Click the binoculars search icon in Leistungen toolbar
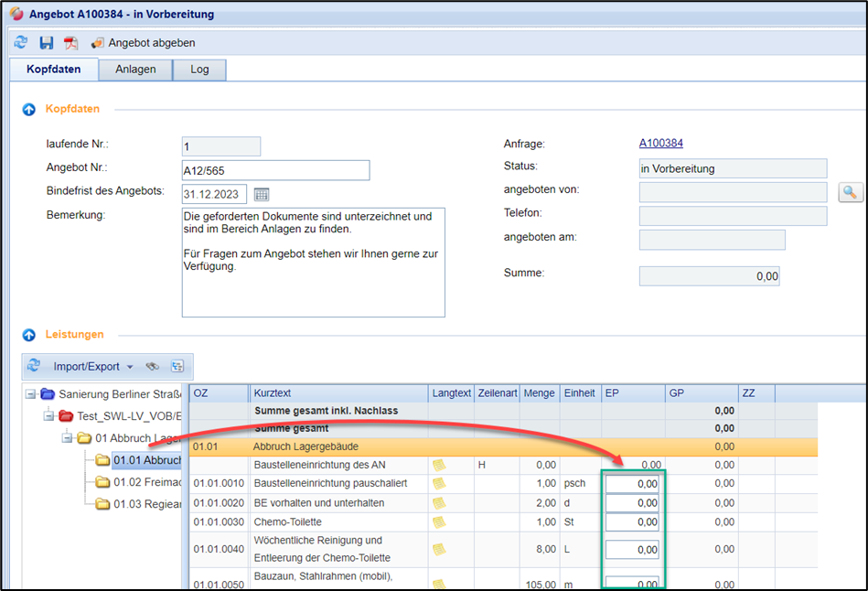The height and width of the screenshot is (591, 868). [153, 367]
